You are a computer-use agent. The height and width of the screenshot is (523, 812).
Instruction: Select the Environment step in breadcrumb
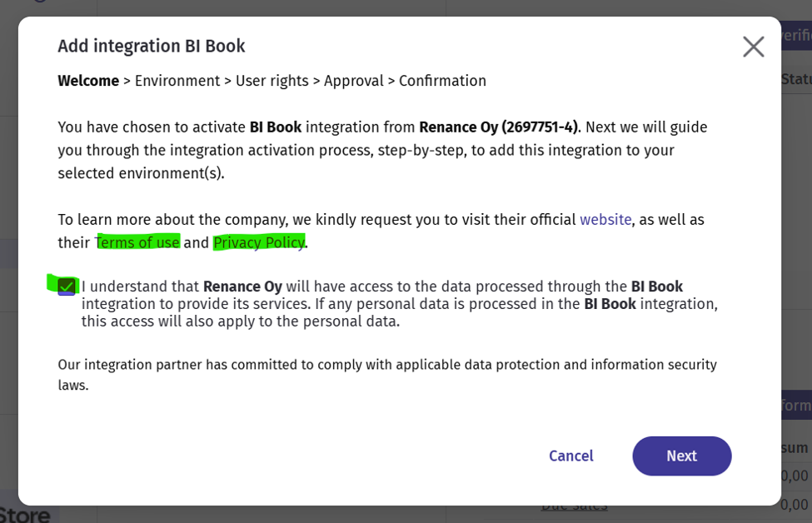point(177,81)
